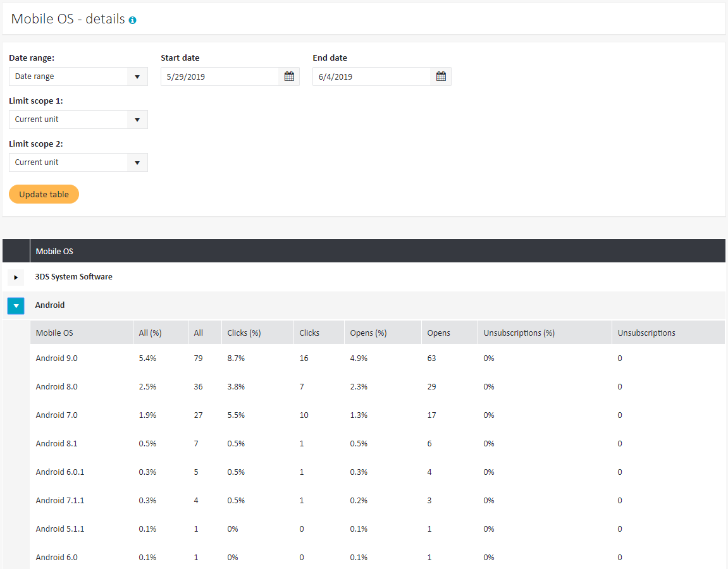Image resolution: width=728 pixels, height=569 pixels.
Task: Click the 10 clicks count for Android 7.0
Action: [x=304, y=415]
